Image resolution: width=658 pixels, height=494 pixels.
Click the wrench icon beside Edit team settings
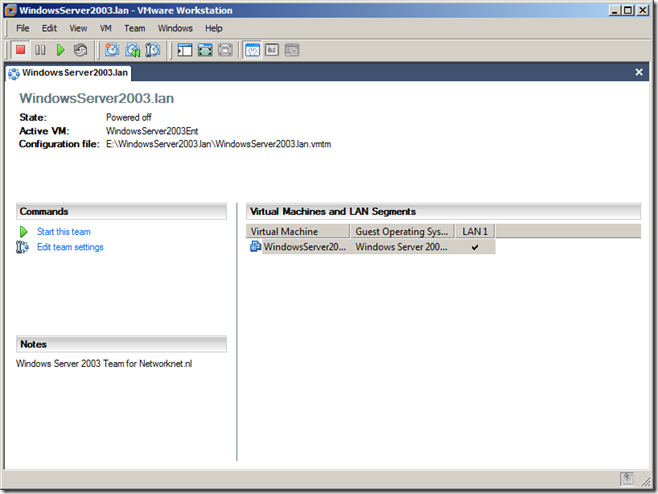[x=22, y=247]
